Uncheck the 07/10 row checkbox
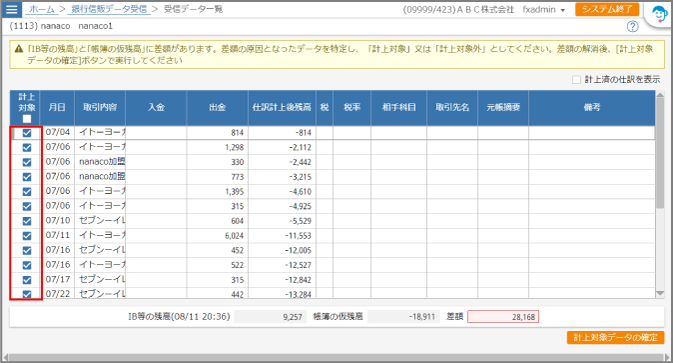The height and width of the screenshot is (363, 673). [x=27, y=221]
